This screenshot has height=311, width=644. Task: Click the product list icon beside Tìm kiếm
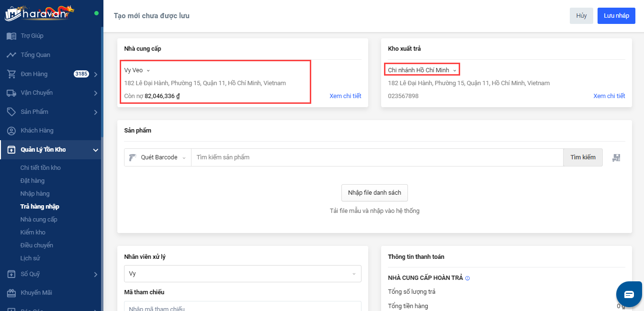click(616, 157)
